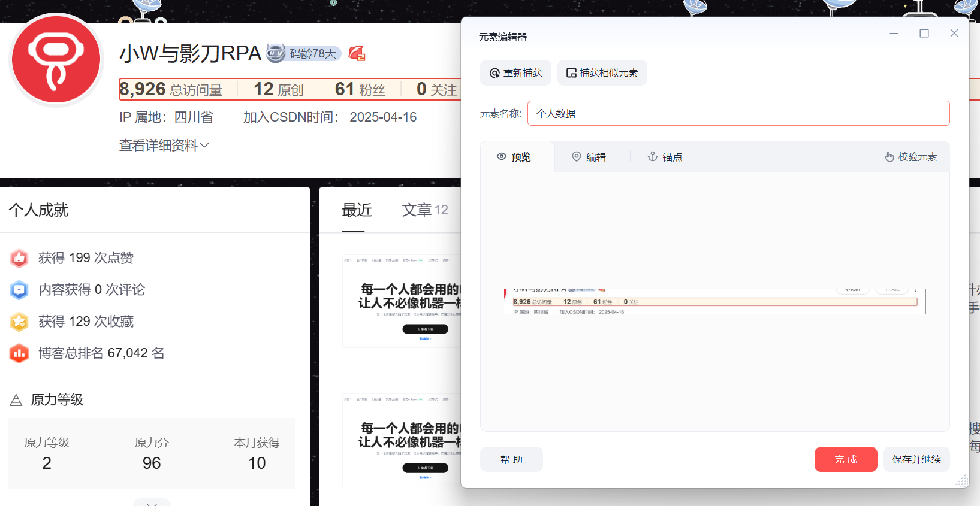Click the 原力等级 value 2
This screenshot has height=506, width=980.
[47, 463]
